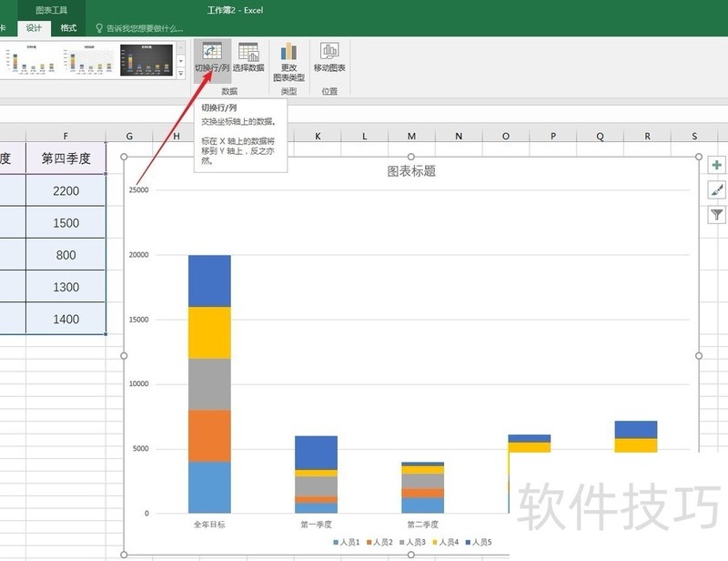Image resolution: width=728 pixels, height=561 pixels.
Task: Select column K header
Action: (318, 136)
